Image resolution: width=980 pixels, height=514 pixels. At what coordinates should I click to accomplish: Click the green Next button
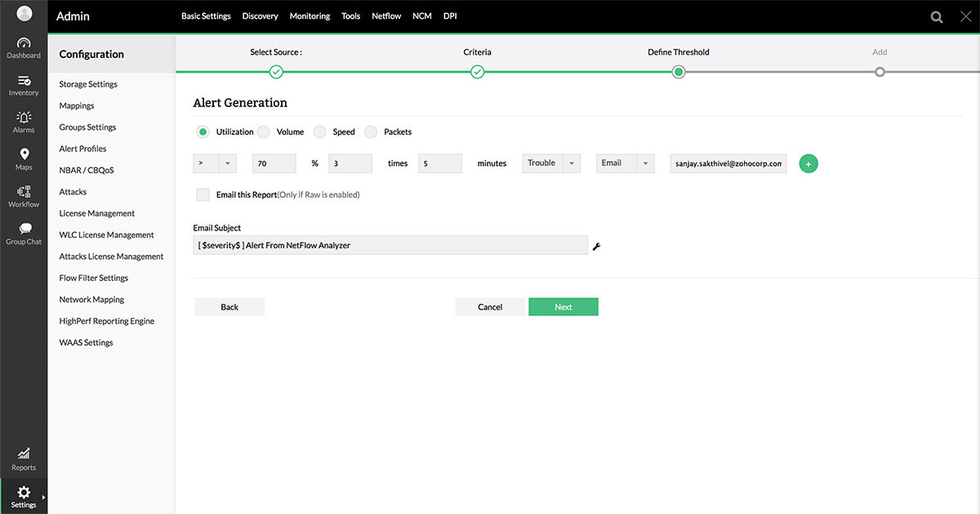(563, 307)
